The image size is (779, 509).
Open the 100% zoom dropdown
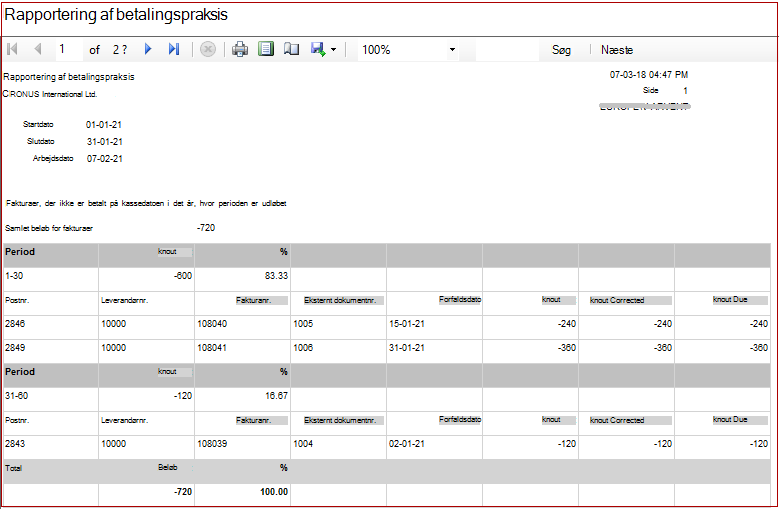408,50
